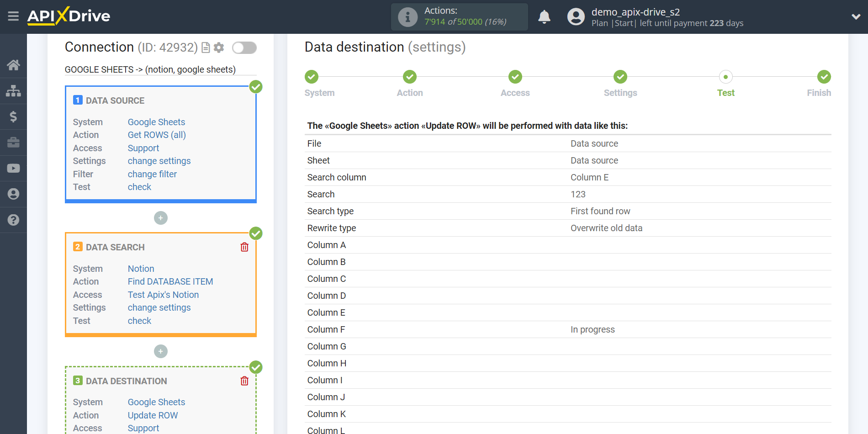This screenshot has height=434, width=868.
Task: Open billing dollar icon in sidebar
Action: pyautogui.click(x=13, y=116)
